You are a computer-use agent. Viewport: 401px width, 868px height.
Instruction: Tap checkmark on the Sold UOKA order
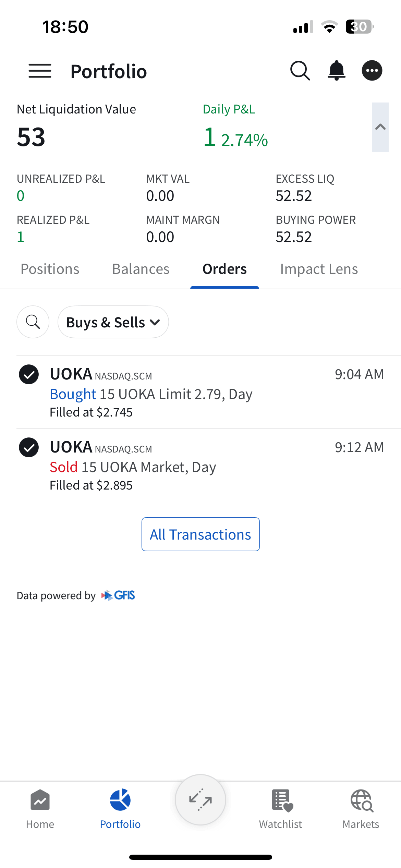click(29, 447)
